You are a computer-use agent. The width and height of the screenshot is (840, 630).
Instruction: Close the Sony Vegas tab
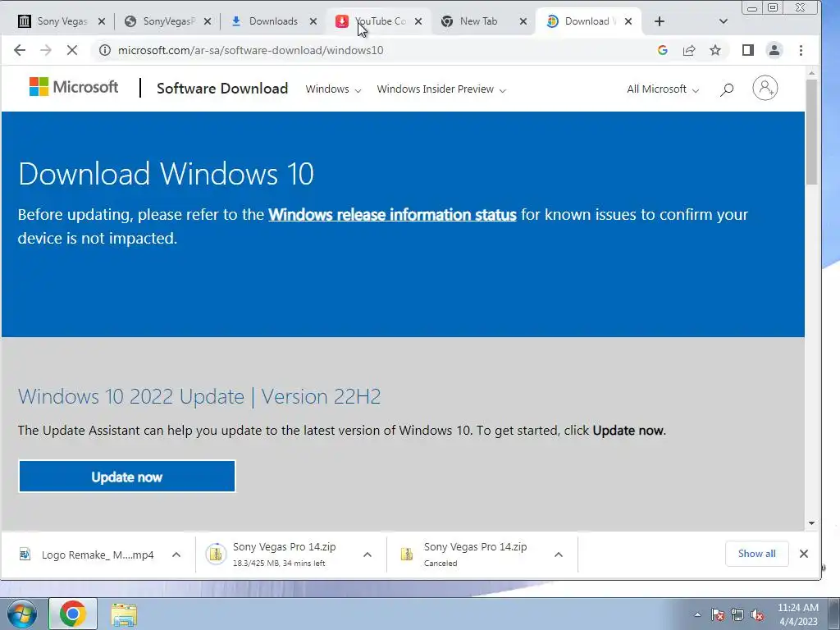[x=102, y=21]
